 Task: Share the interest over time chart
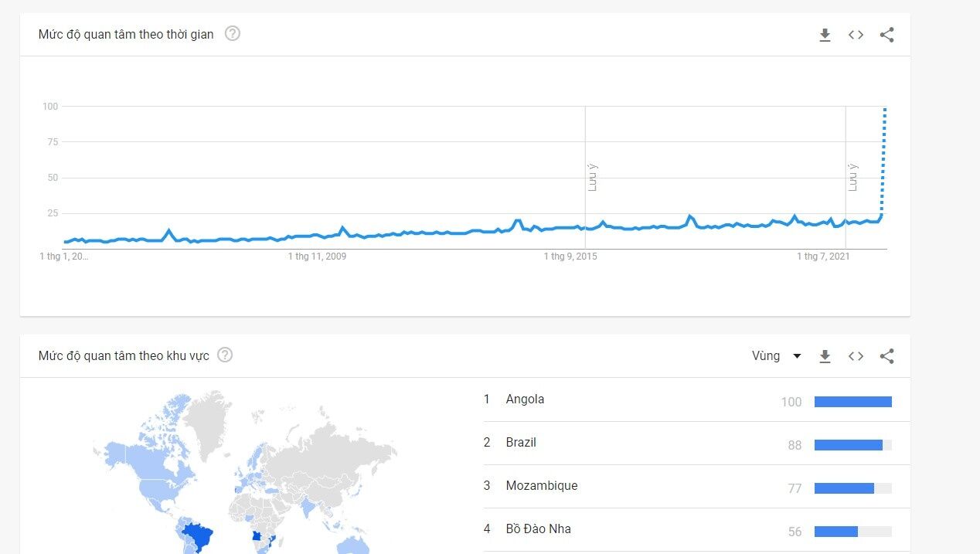coord(886,35)
